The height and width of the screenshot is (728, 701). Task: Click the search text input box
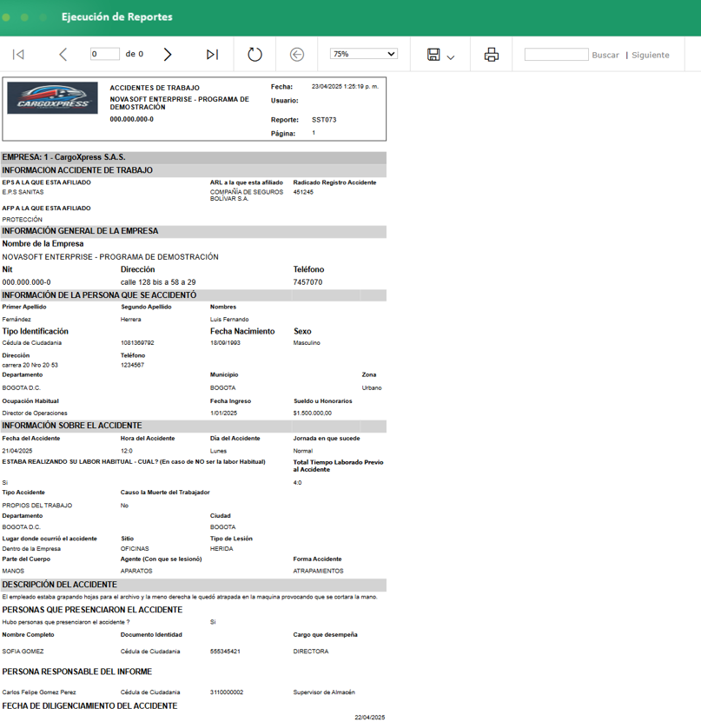(557, 55)
